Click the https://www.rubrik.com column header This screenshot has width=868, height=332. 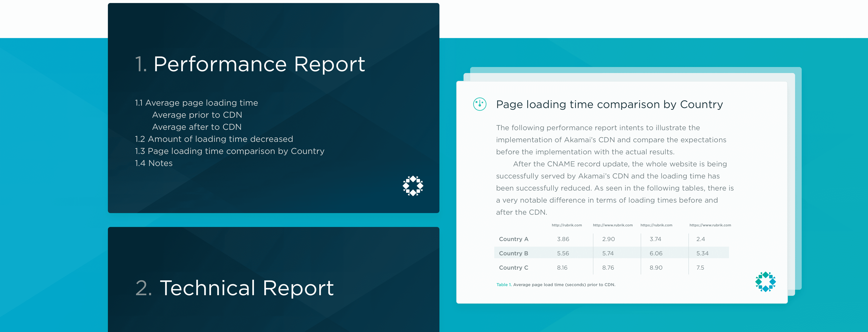(x=710, y=225)
